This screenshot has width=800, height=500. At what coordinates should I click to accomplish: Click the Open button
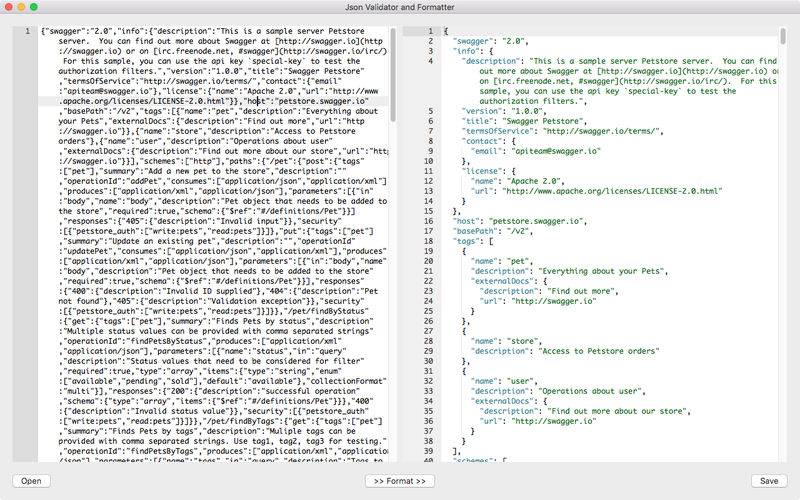tap(31, 481)
